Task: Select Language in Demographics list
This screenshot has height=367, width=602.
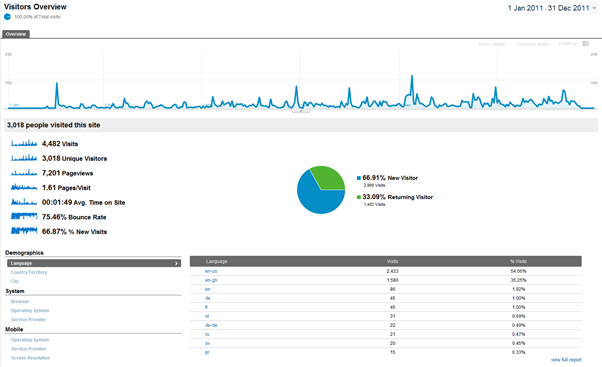Action: pos(94,263)
